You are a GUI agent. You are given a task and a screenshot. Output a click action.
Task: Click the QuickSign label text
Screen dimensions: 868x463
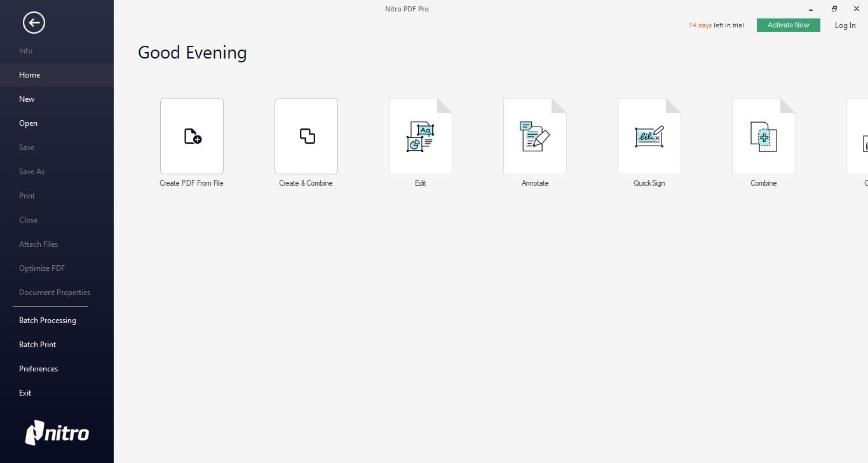click(649, 183)
